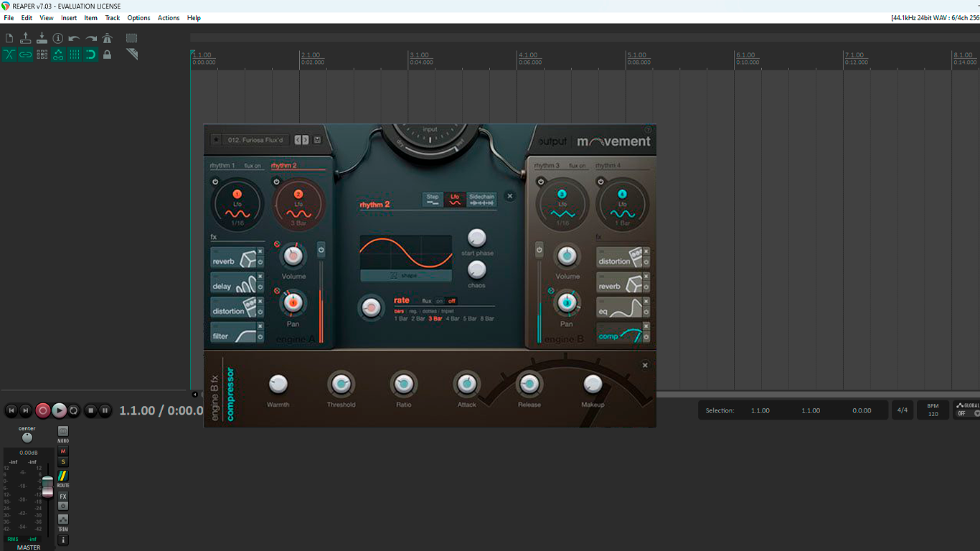The width and height of the screenshot is (980, 551).
Task: Set rate flux to on
Action: (x=440, y=301)
